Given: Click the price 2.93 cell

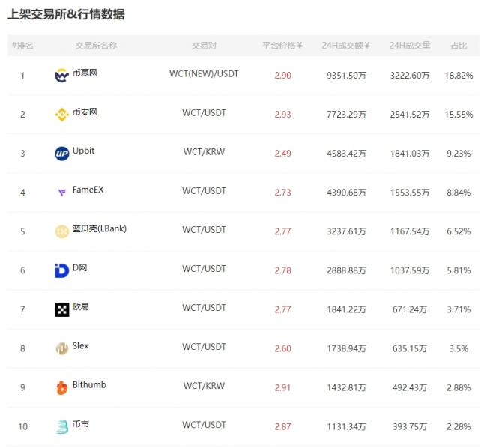Looking at the screenshot, I should click(x=282, y=115).
